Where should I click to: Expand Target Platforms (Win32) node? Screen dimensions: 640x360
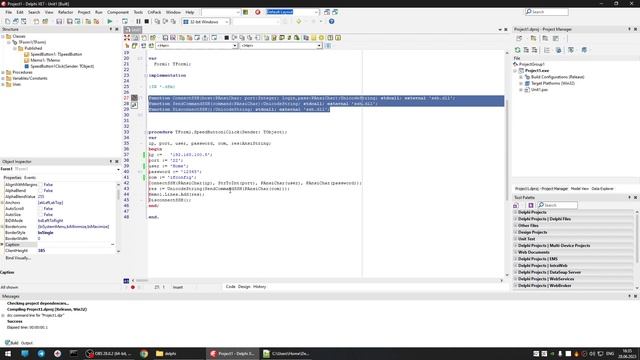tap(521, 83)
